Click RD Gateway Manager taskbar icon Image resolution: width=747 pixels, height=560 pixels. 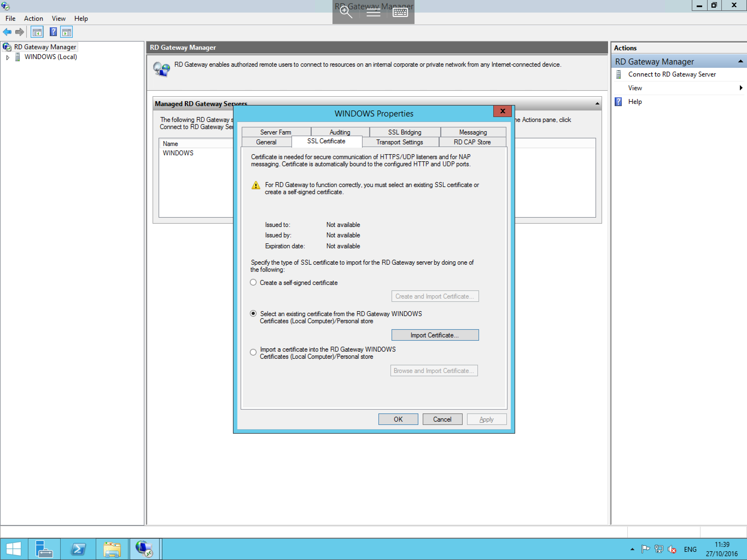coord(145,549)
